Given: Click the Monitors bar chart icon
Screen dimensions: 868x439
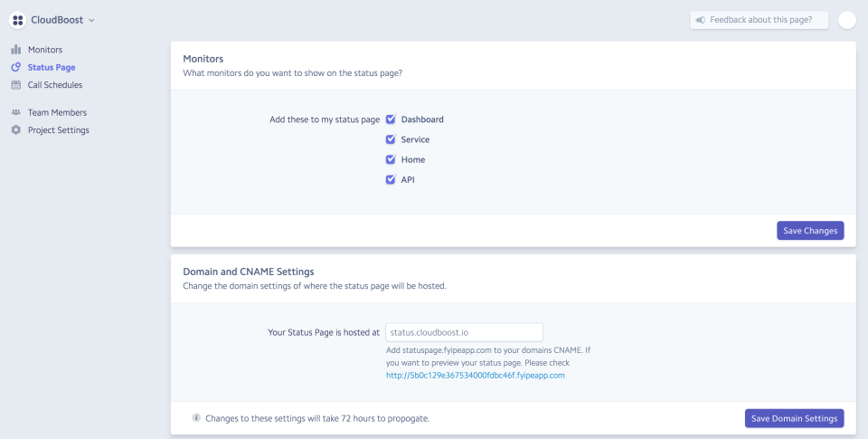Looking at the screenshot, I should coord(16,50).
